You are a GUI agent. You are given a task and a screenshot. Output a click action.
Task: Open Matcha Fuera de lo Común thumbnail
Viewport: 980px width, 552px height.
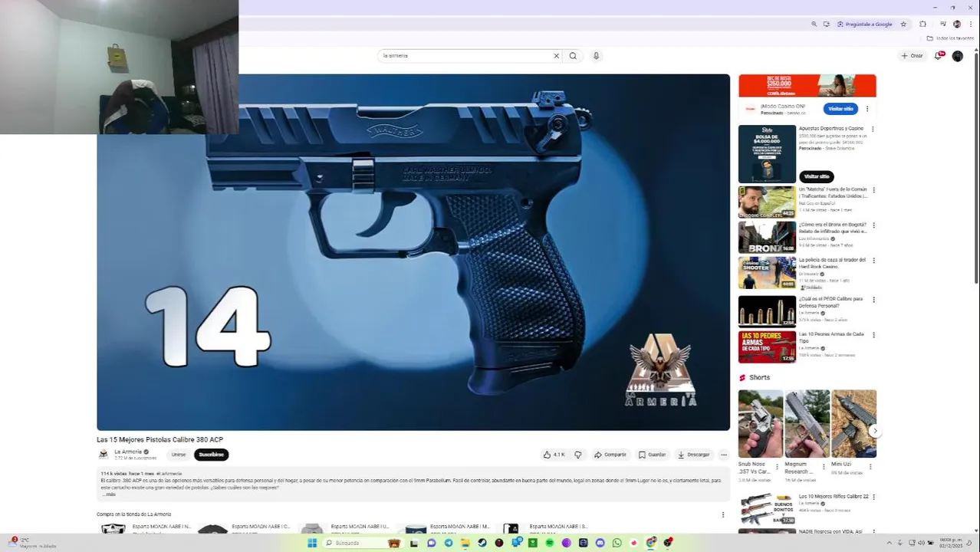(x=767, y=202)
